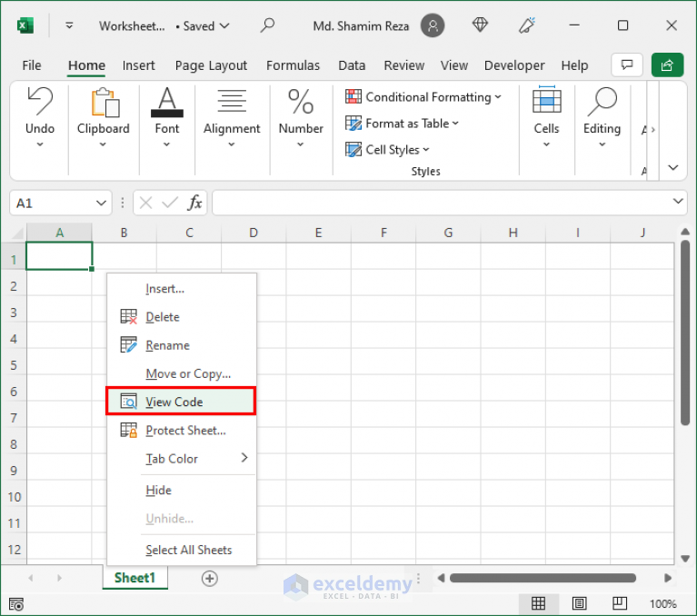Choose View Code from context menu
697x616 pixels.
181,402
